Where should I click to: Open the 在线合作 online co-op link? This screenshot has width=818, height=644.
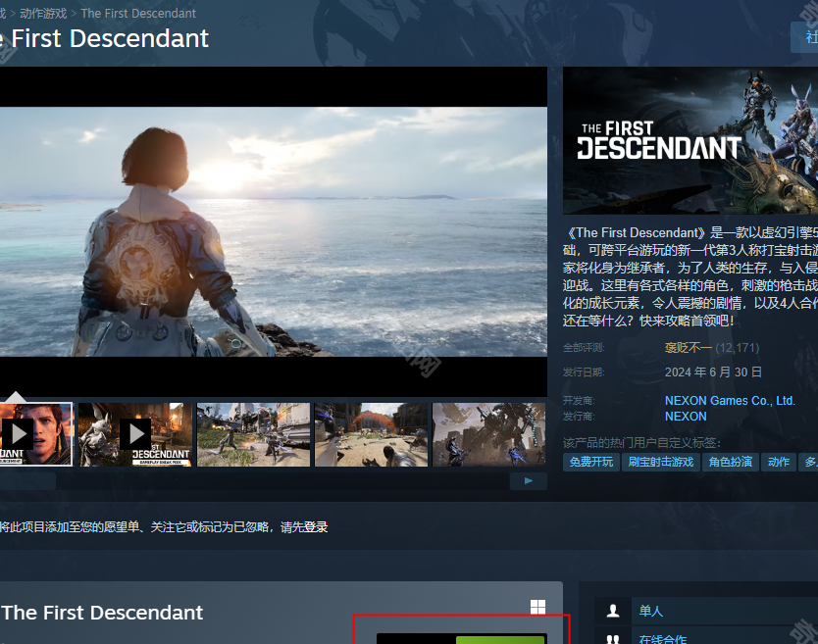(x=662, y=639)
